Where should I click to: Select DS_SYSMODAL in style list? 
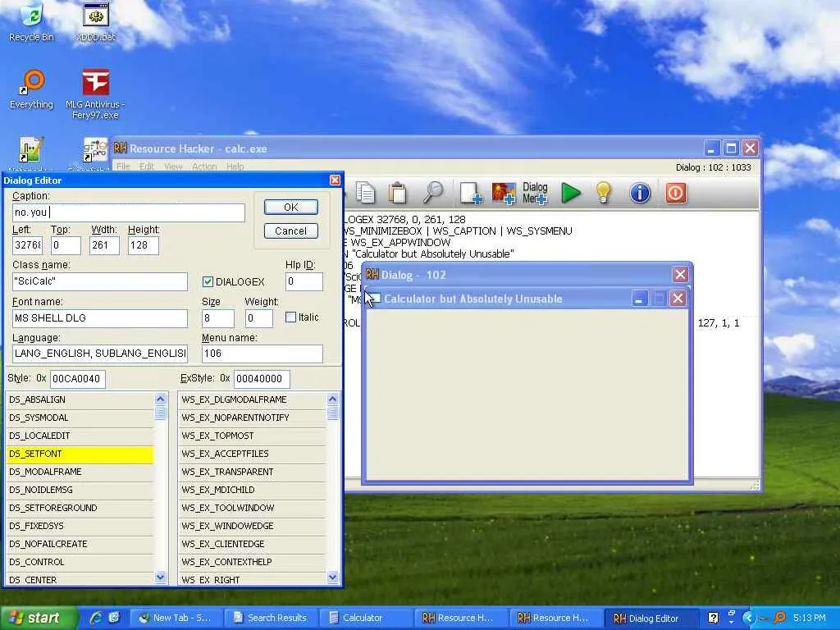tap(80, 418)
